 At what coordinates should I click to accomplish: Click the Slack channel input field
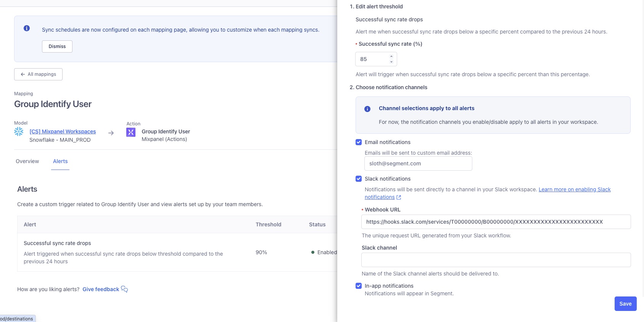click(496, 260)
